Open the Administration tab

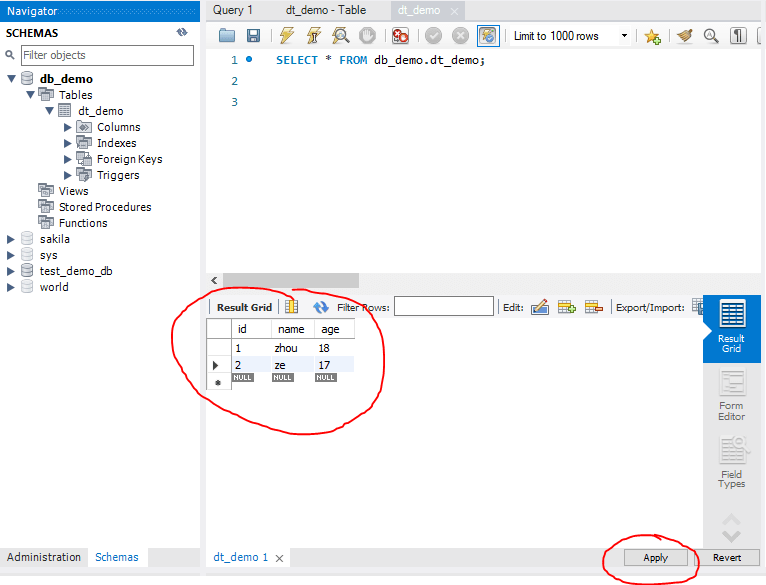pos(43,557)
